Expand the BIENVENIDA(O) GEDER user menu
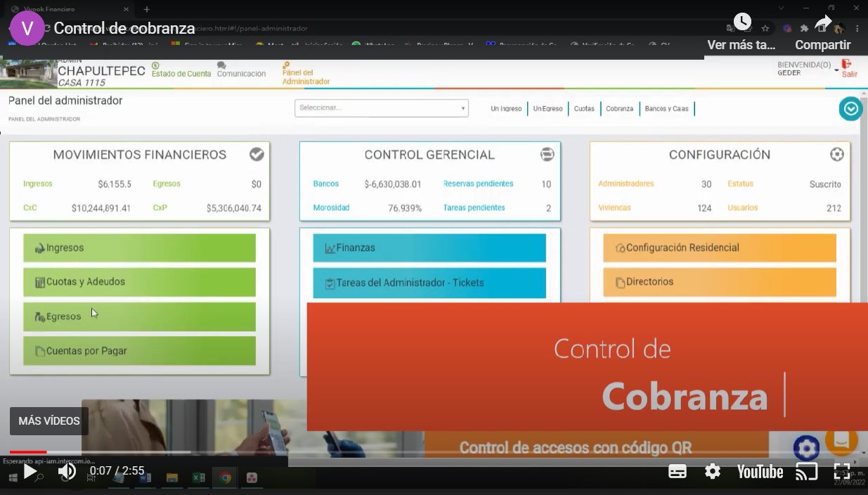 click(x=808, y=68)
